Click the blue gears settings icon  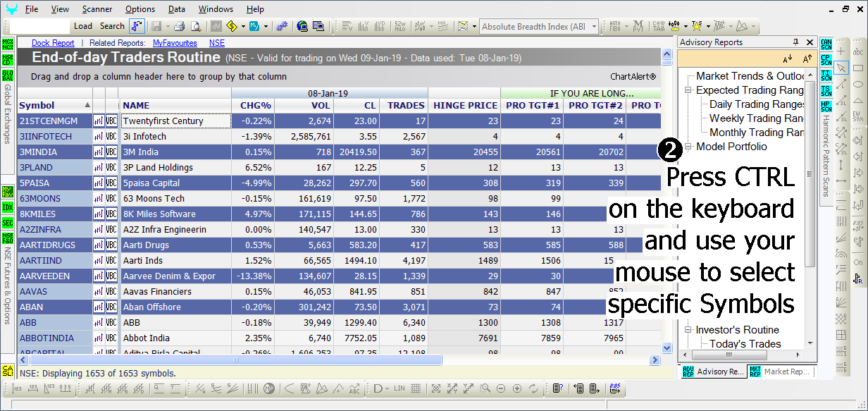pyautogui.click(x=282, y=26)
